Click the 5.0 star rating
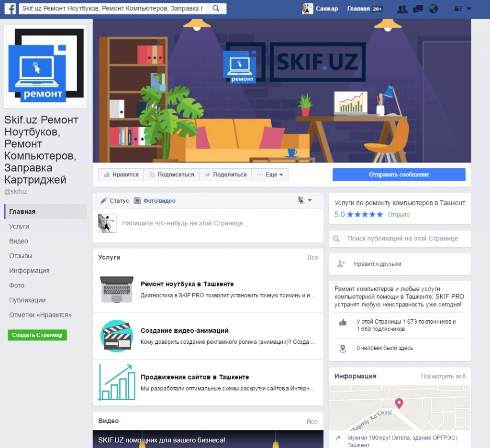The width and height of the screenshot is (490, 448). pos(359,215)
